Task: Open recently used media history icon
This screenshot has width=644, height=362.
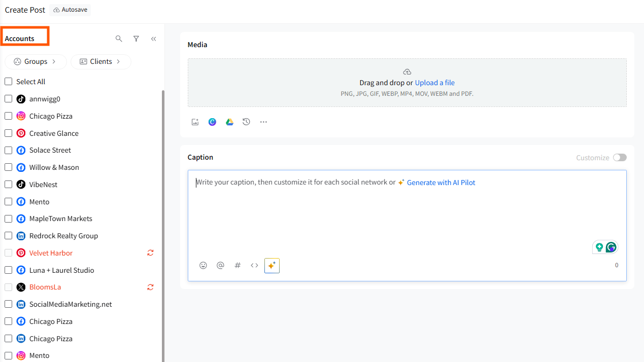Action: [246, 122]
